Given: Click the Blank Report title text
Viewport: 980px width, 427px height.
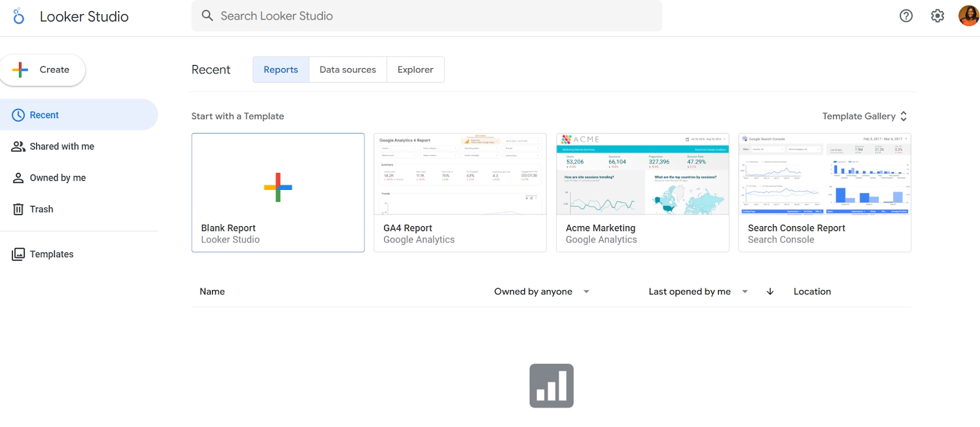Looking at the screenshot, I should [x=228, y=228].
